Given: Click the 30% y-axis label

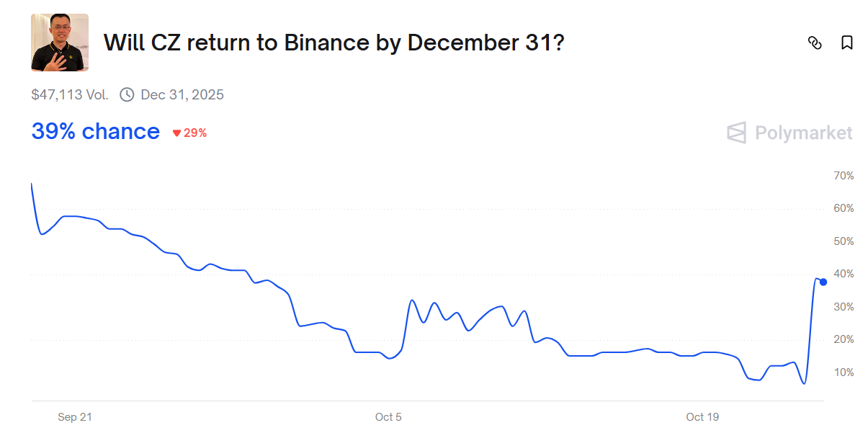Looking at the screenshot, I should [844, 307].
